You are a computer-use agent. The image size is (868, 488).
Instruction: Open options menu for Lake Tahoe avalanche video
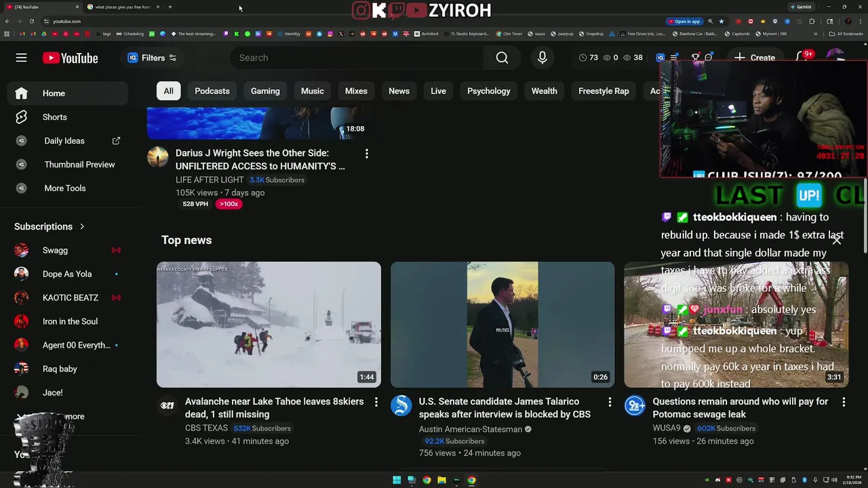[x=376, y=403]
